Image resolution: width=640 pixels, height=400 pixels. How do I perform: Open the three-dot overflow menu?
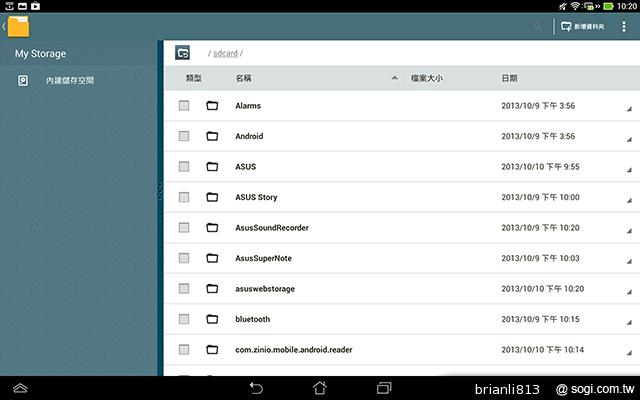point(624,27)
